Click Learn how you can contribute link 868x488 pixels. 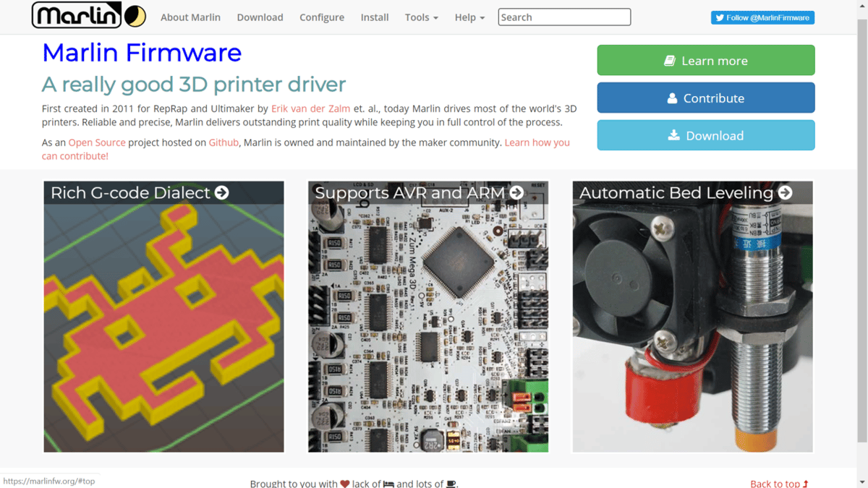click(306, 149)
